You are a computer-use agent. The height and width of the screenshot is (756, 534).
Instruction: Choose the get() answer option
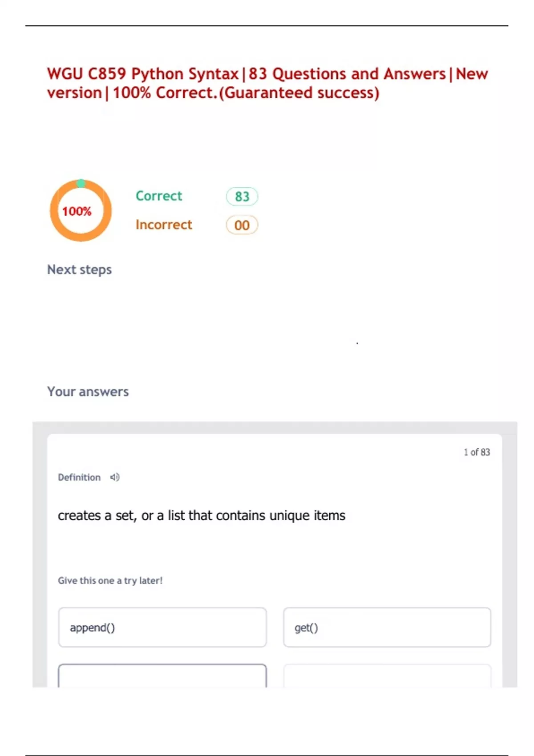pyautogui.click(x=387, y=627)
